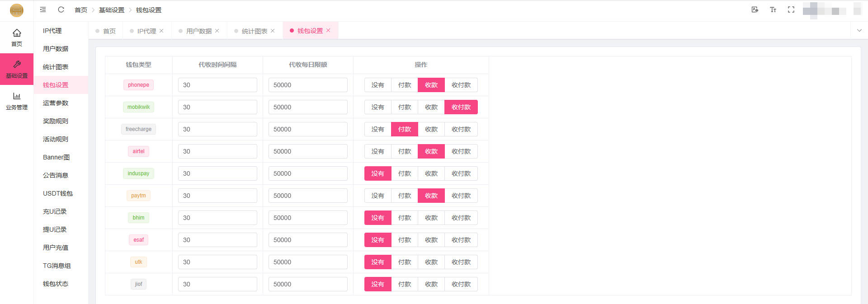This screenshot has width=868, height=304.
Task: Close the 统计图表 tab
Action: coord(273,31)
